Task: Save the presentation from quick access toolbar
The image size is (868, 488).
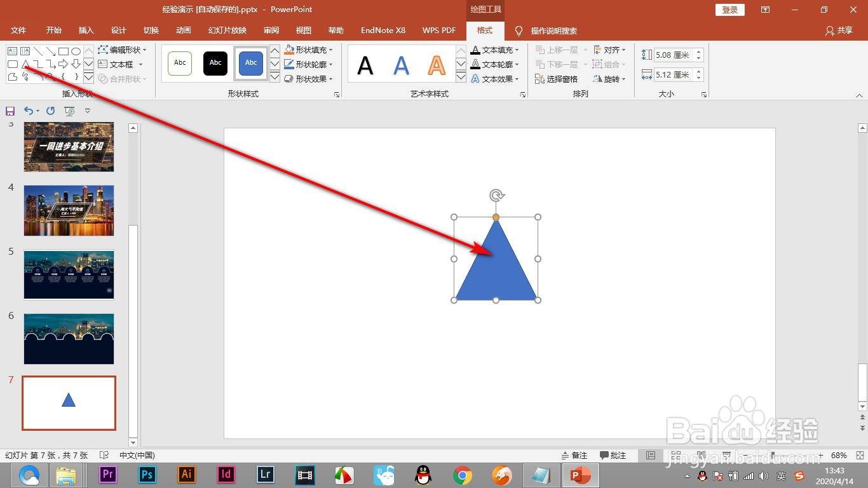Action: [10, 111]
